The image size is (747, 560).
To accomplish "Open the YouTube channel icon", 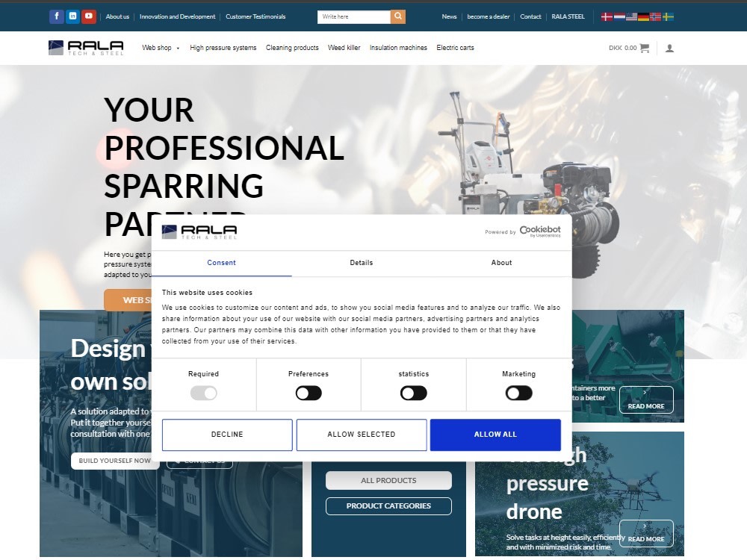I will [x=89, y=16].
